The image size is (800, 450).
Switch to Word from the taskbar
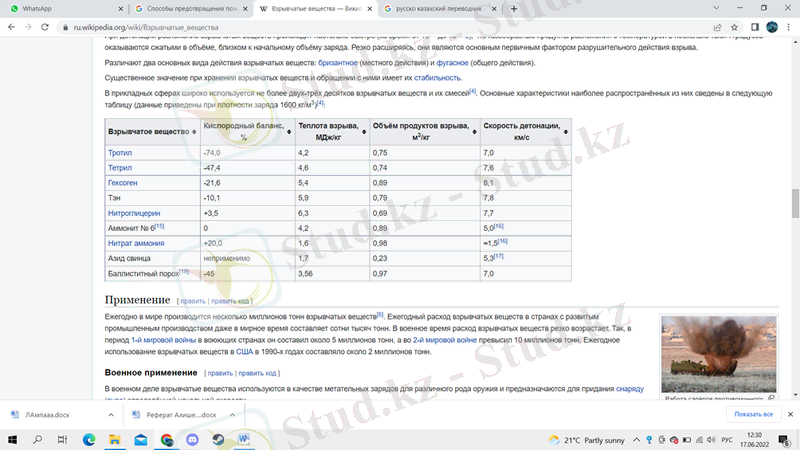point(245,439)
